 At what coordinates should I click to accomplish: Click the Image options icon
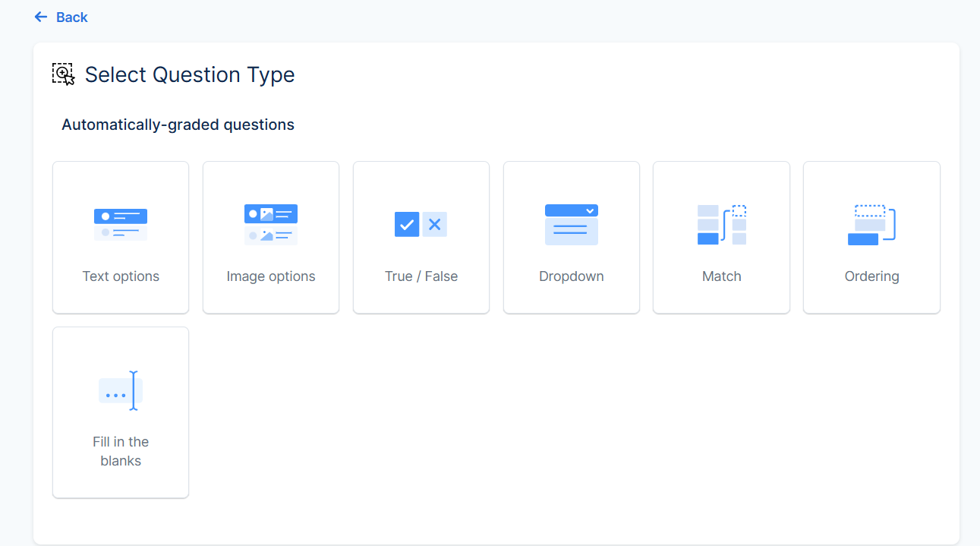[271, 224]
